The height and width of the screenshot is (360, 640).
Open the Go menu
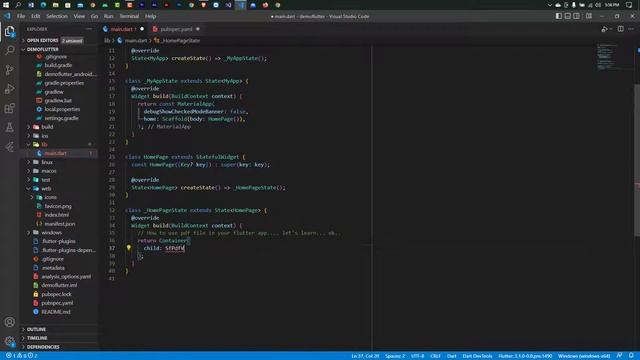[94, 16]
